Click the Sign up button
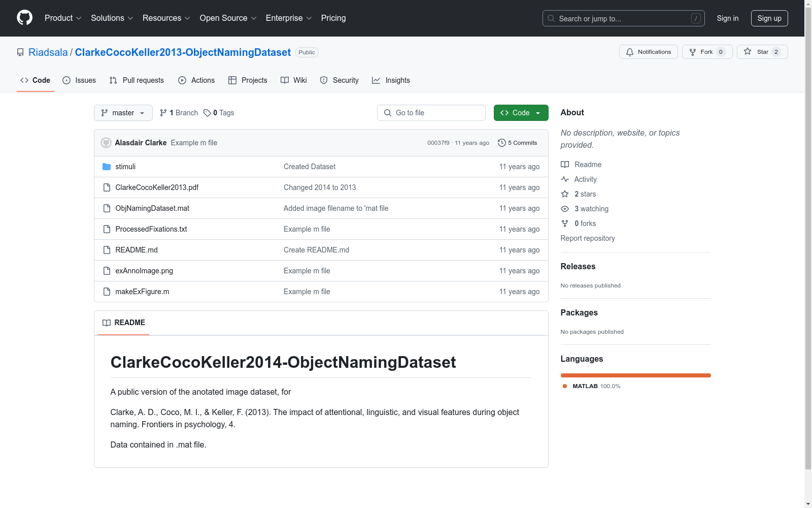 tap(769, 18)
